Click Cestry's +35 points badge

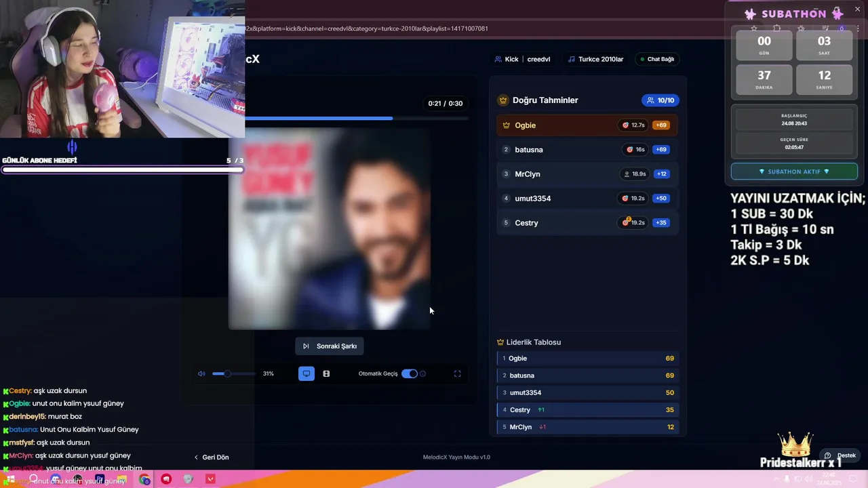pos(661,223)
